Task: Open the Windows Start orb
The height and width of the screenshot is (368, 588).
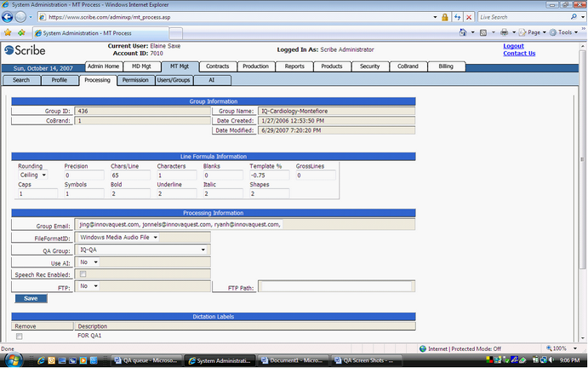Action: [13, 360]
